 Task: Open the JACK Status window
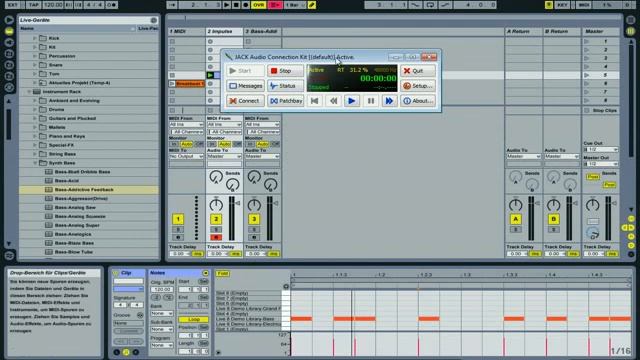pyautogui.click(x=285, y=86)
